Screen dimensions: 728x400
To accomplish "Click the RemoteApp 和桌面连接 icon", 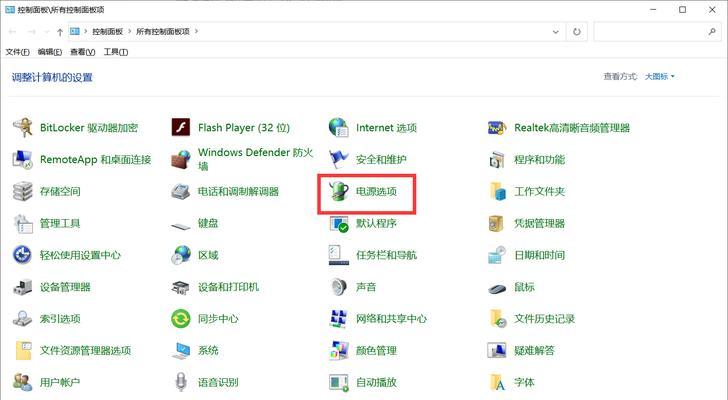I will (22, 159).
